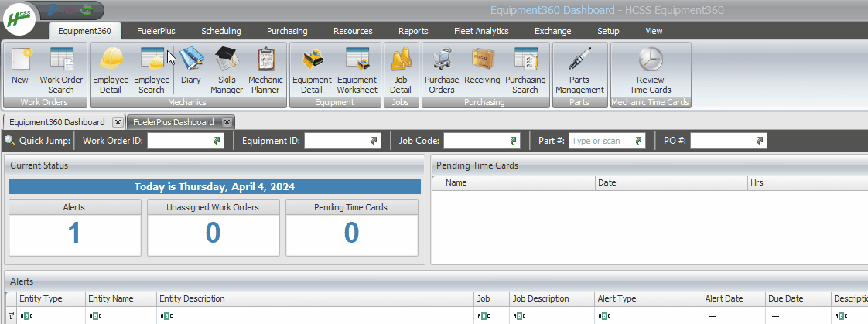
Task: Open the Fleet Analytics ribbon tab
Action: 481,31
